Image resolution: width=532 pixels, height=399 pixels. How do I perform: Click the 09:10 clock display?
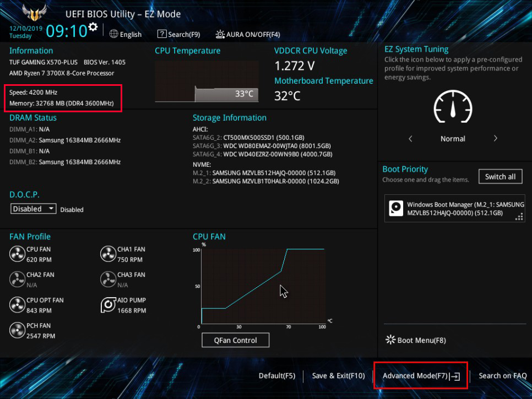67,31
